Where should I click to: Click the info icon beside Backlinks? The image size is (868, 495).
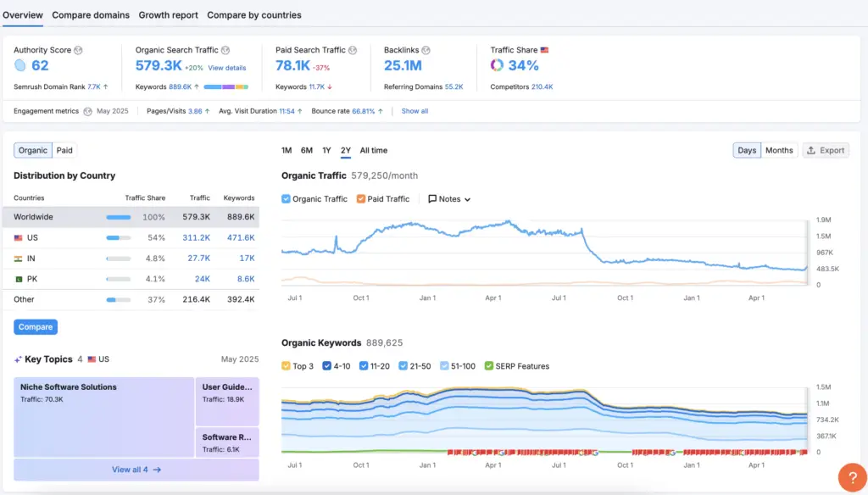coord(426,50)
